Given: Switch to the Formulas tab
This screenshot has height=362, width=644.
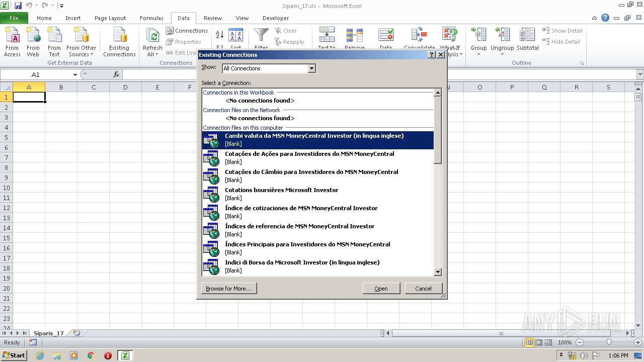Looking at the screenshot, I should pyautogui.click(x=151, y=18).
